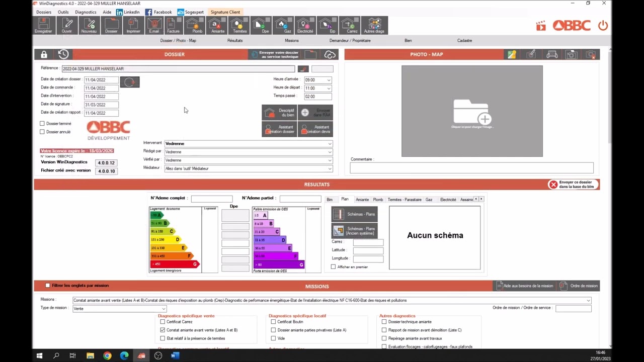This screenshot has height=362, width=644.
Task: Check the Dossier annulé box
Action: (x=42, y=132)
